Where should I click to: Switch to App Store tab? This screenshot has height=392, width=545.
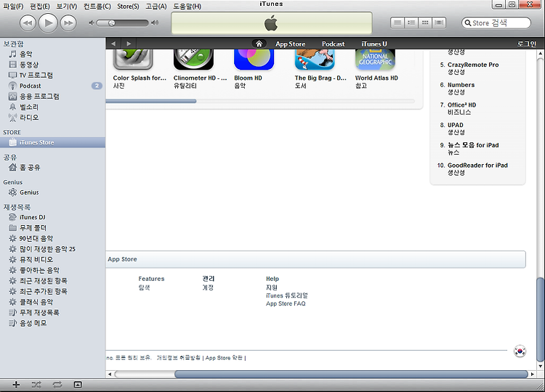click(290, 44)
